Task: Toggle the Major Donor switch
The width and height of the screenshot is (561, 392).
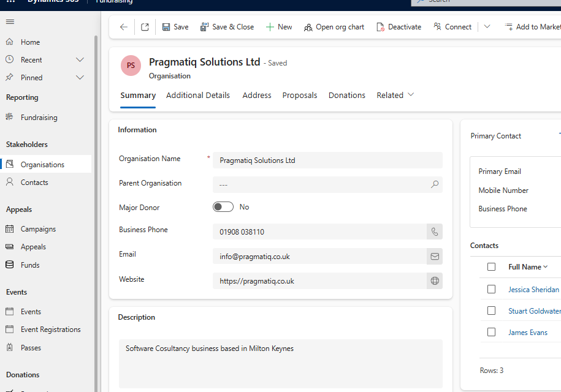Action: [x=223, y=207]
